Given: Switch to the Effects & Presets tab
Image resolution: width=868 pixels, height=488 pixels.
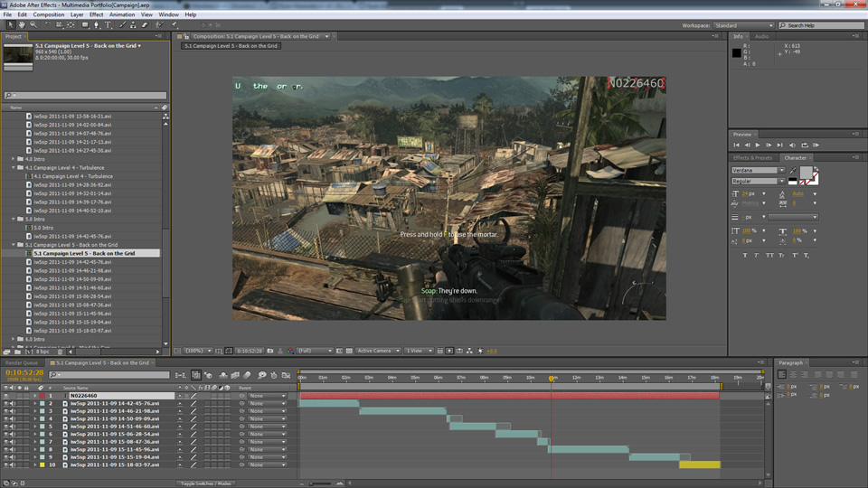Looking at the screenshot, I should [x=753, y=158].
